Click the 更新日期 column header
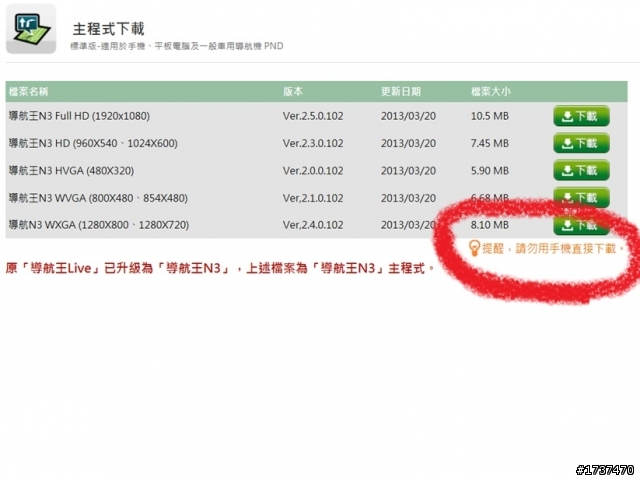640x478 pixels. (x=400, y=91)
